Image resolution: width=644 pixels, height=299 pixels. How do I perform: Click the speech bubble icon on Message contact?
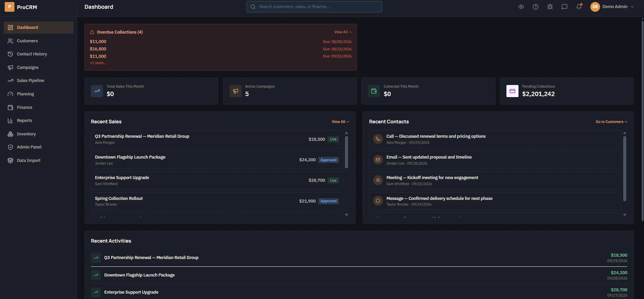pos(378,201)
